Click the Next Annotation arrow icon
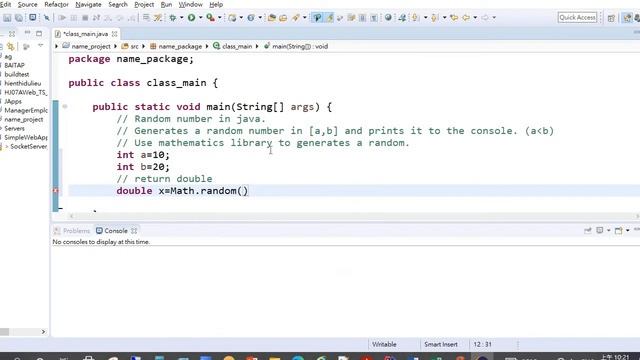 [416, 18]
